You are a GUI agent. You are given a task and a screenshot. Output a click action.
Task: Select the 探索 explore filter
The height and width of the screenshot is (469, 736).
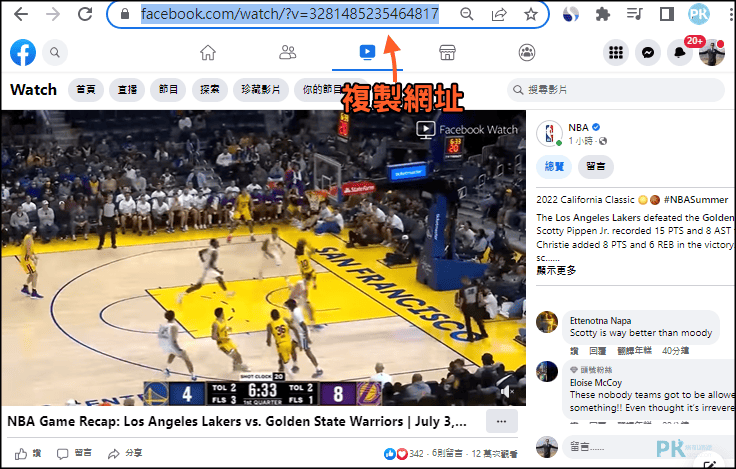[x=209, y=89]
